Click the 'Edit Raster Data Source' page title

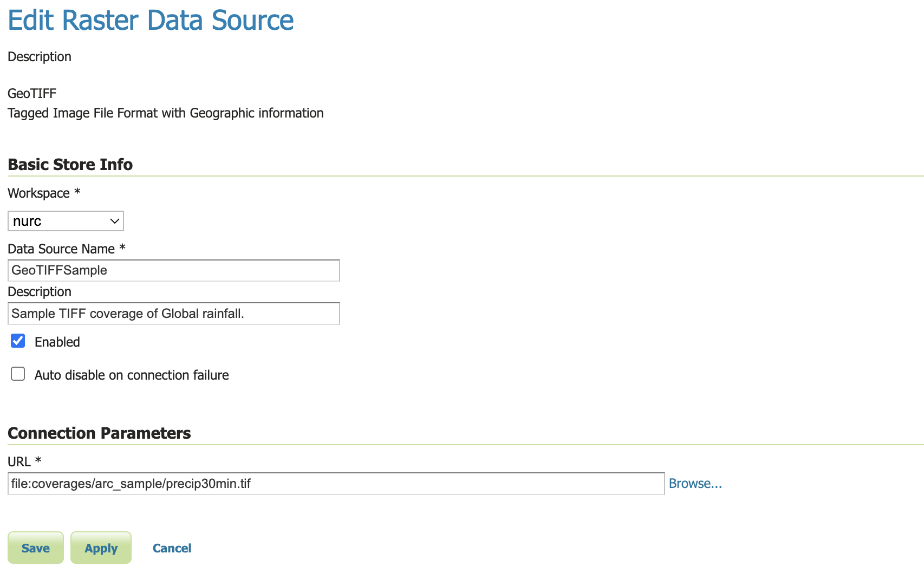(151, 21)
